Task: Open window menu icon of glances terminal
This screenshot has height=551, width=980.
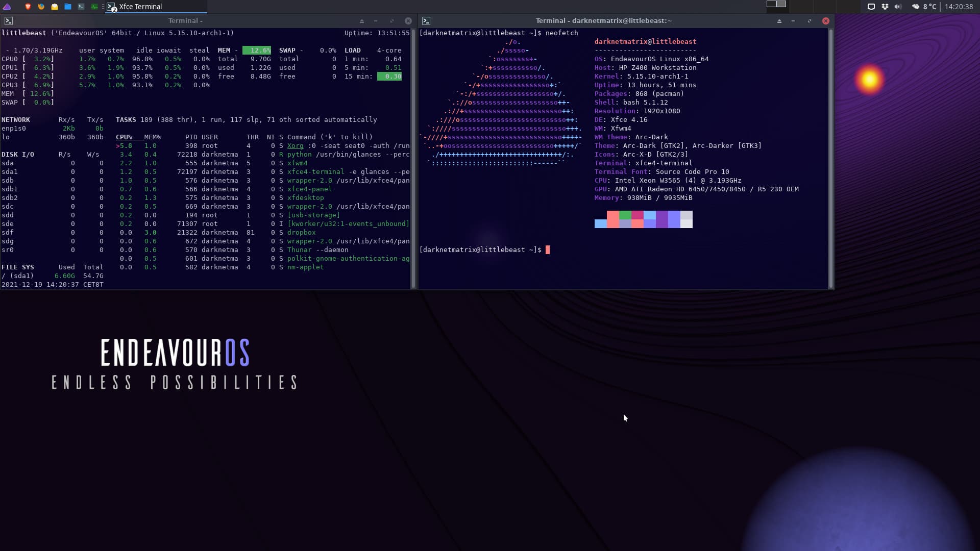Action: point(9,21)
